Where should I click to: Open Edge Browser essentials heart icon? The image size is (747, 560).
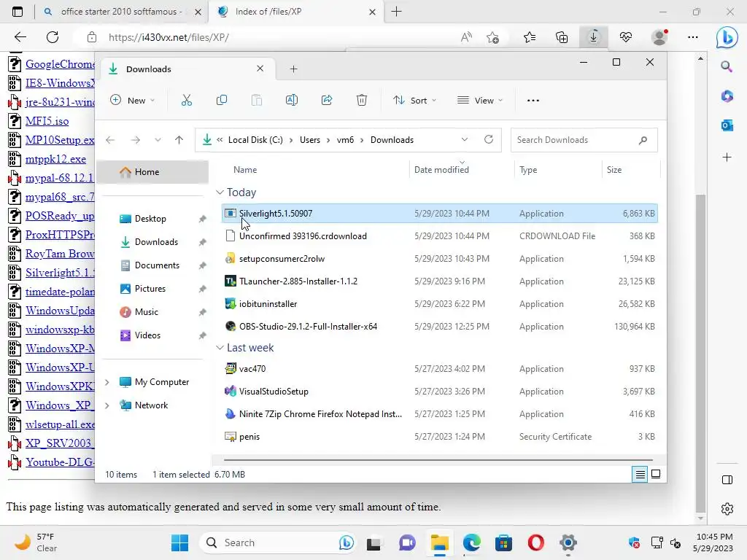626,37
